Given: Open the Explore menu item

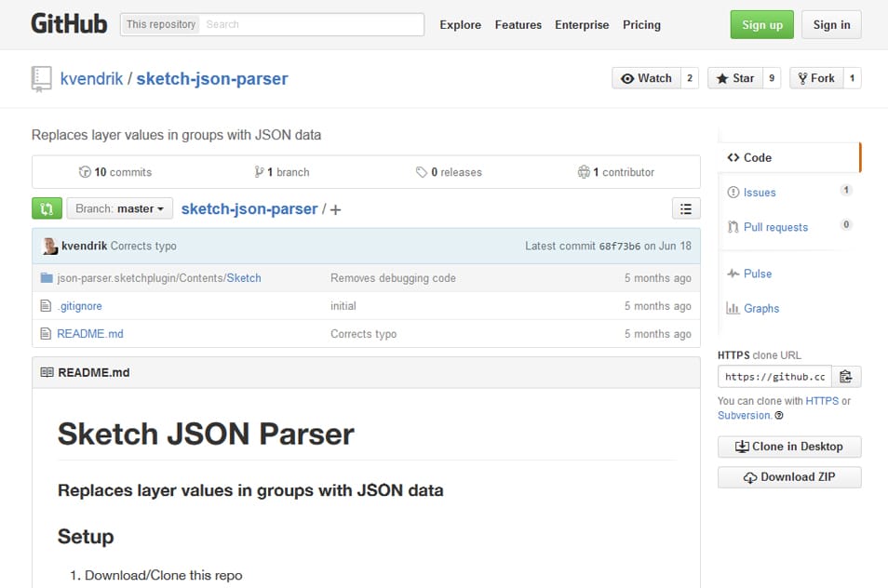Looking at the screenshot, I should (x=461, y=25).
